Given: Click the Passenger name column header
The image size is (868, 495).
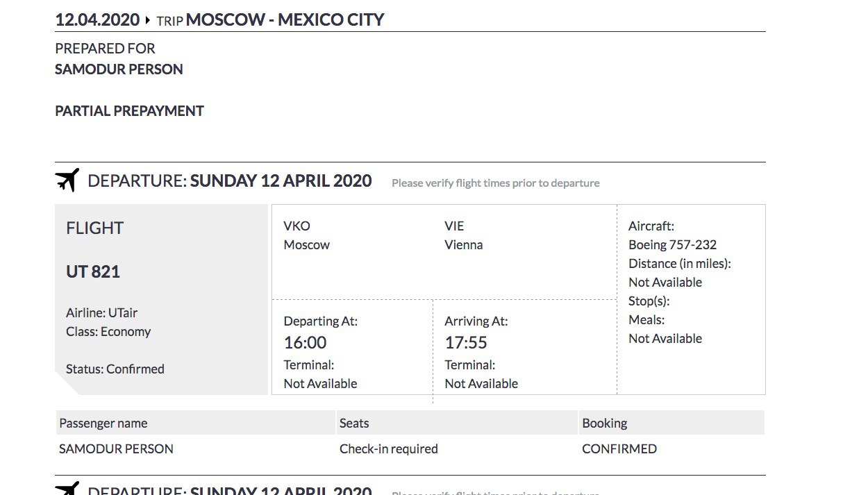Looking at the screenshot, I should point(103,423).
